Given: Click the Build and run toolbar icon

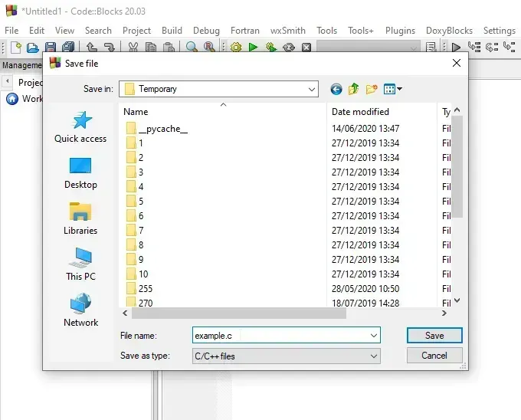Looking at the screenshot, I should pyautogui.click(x=271, y=48).
